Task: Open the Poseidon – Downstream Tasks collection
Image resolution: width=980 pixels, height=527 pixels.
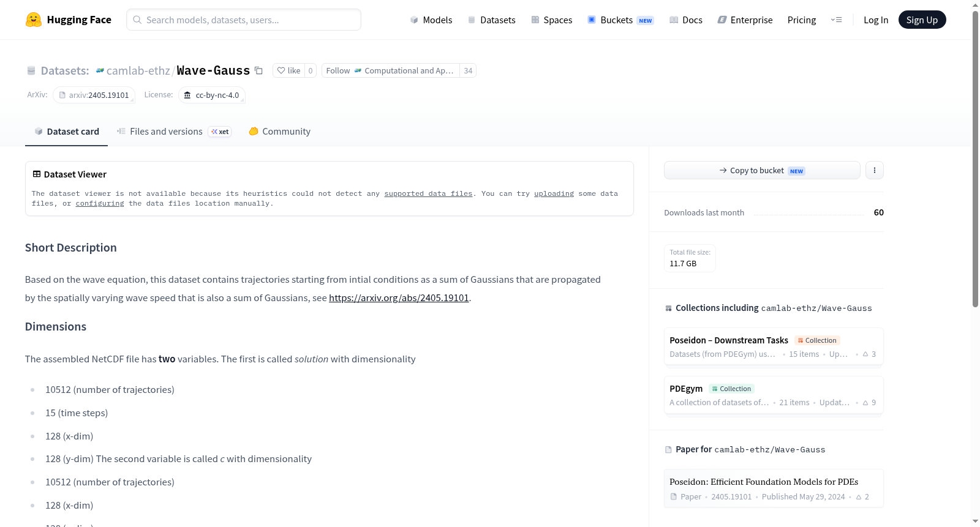Action: [x=774, y=346]
